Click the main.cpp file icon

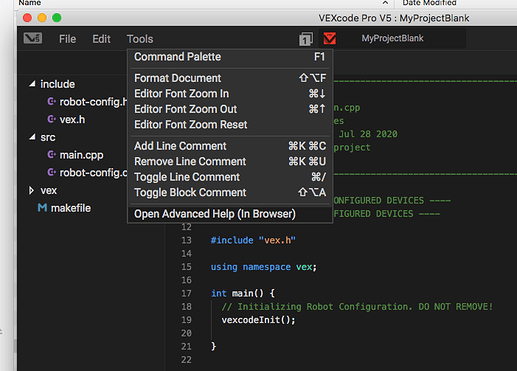pyautogui.click(x=51, y=155)
